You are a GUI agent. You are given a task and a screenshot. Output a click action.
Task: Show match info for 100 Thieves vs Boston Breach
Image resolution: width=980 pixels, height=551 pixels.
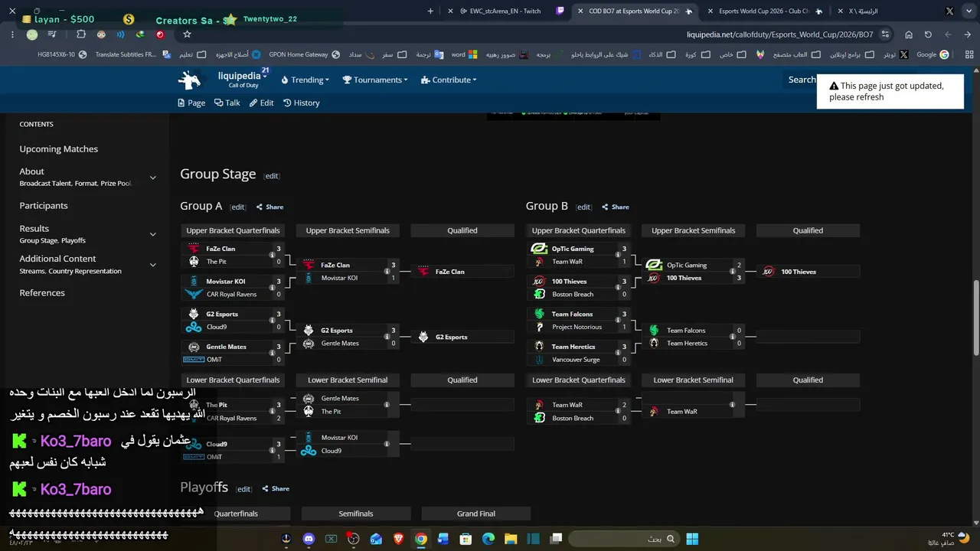618,288
